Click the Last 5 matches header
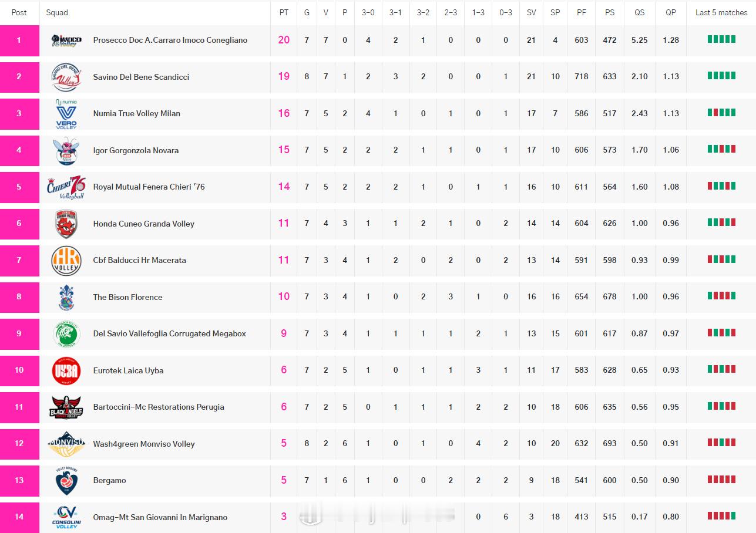 click(x=721, y=12)
